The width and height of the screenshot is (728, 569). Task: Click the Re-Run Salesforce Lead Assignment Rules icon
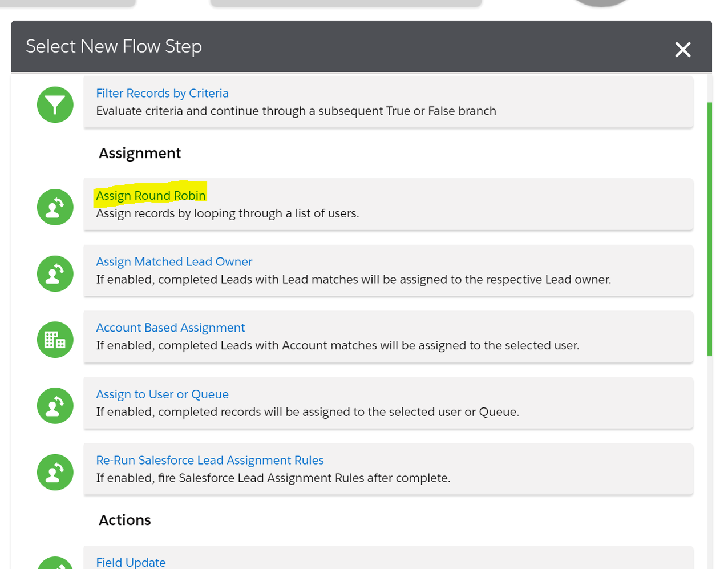55,472
